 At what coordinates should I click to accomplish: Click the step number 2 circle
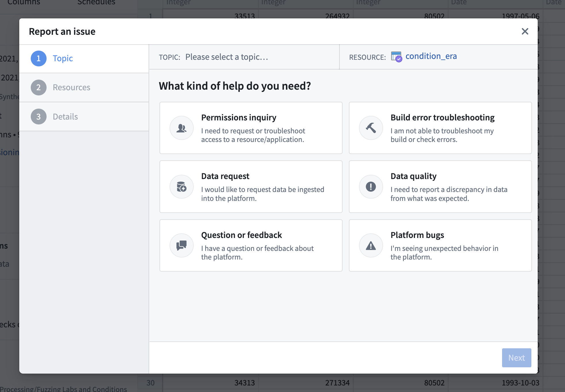coord(39,87)
